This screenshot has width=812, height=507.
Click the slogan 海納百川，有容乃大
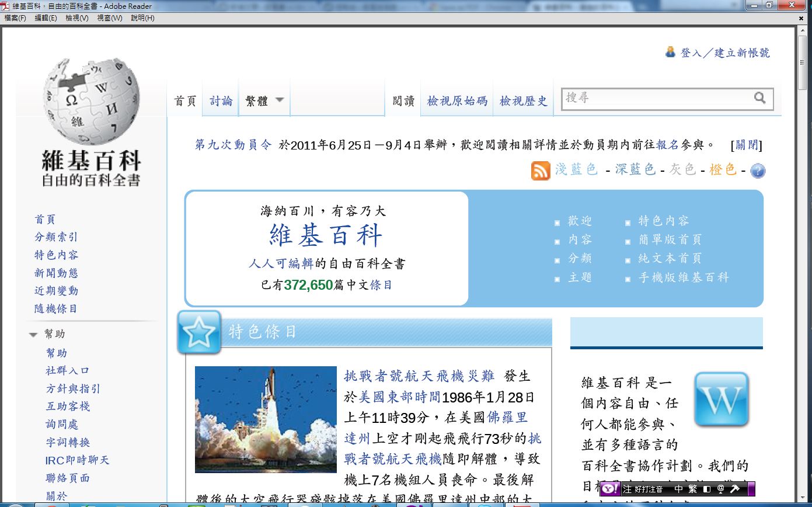[323, 211]
